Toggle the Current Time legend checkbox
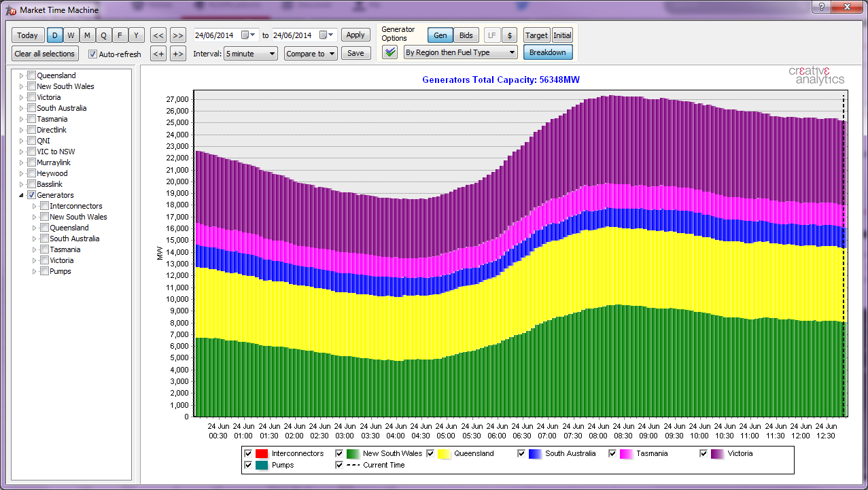Image resolution: width=868 pixels, height=490 pixels. (339, 466)
